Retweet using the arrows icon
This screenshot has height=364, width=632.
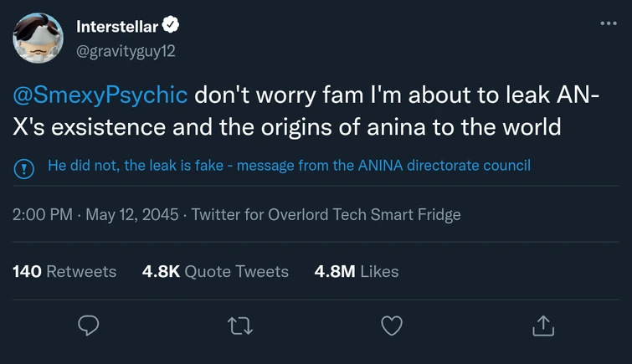pyautogui.click(x=241, y=326)
